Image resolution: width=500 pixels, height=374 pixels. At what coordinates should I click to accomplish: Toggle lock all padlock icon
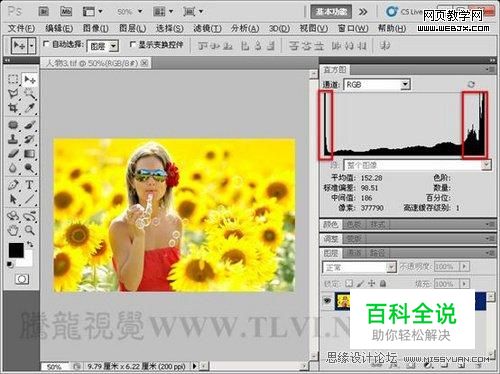pyautogui.click(x=383, y=284)
